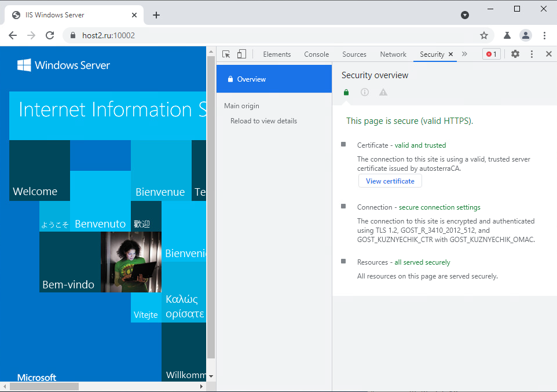View site information via the lock icon
This screenshot has width=557, height=392.
[x=73, y=35]
